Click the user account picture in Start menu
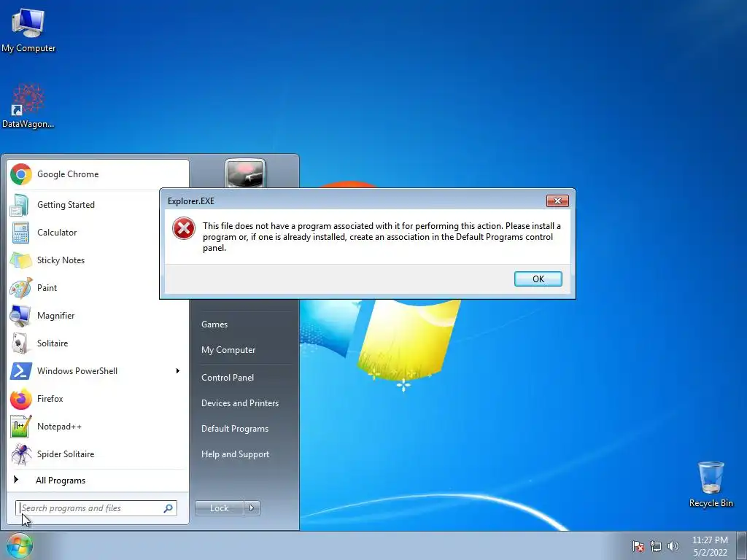 pos(245,174)
